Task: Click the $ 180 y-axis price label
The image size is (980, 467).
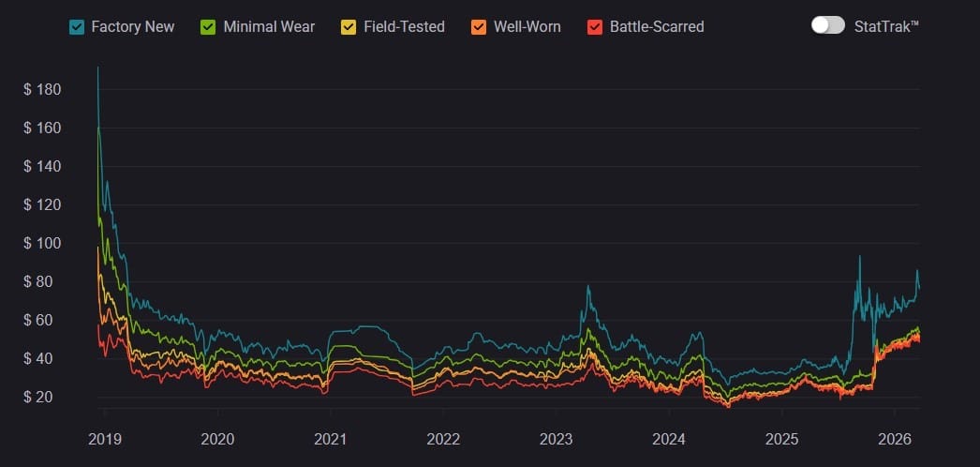Action: pyautogui.click(x=42, y=90)
